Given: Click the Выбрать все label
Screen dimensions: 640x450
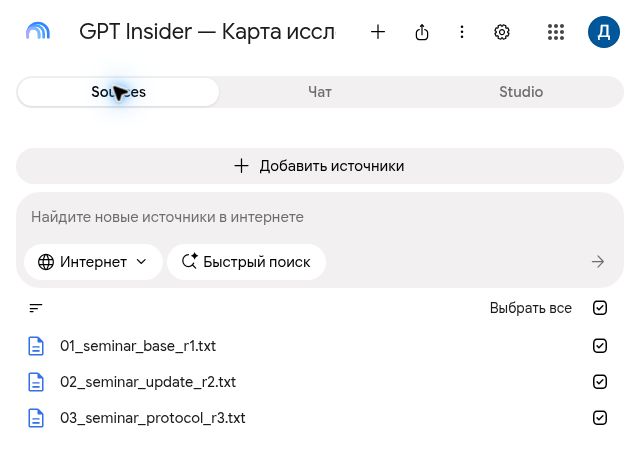Looking at the screenshot, I should click(531, 308).
